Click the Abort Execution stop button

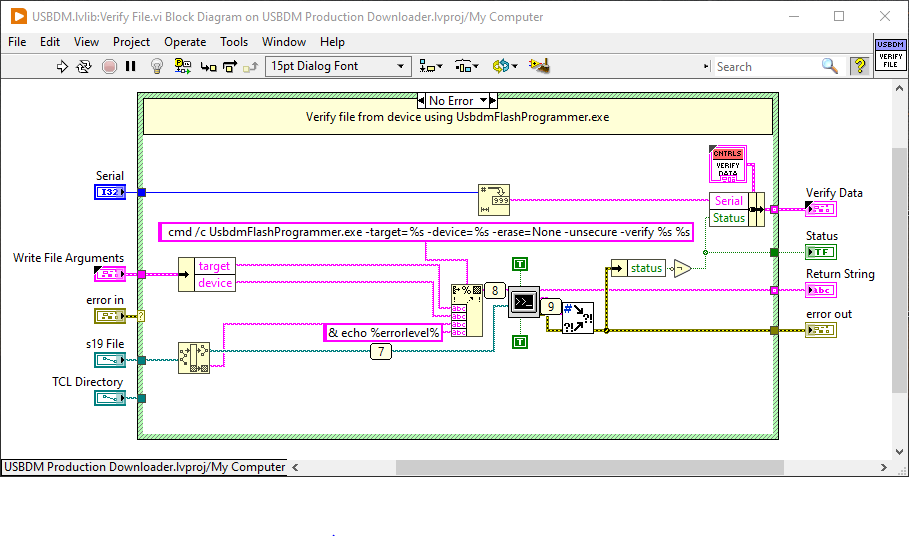coord(109,67)
